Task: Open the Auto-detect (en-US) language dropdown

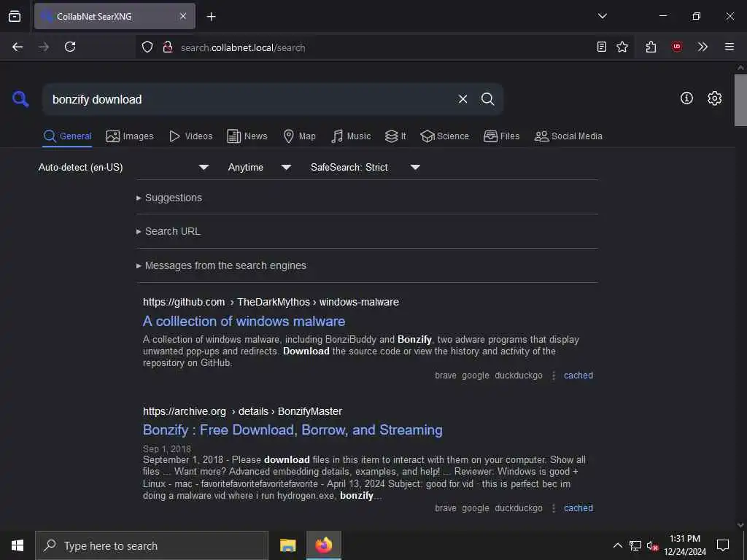Action: [124, 167]
